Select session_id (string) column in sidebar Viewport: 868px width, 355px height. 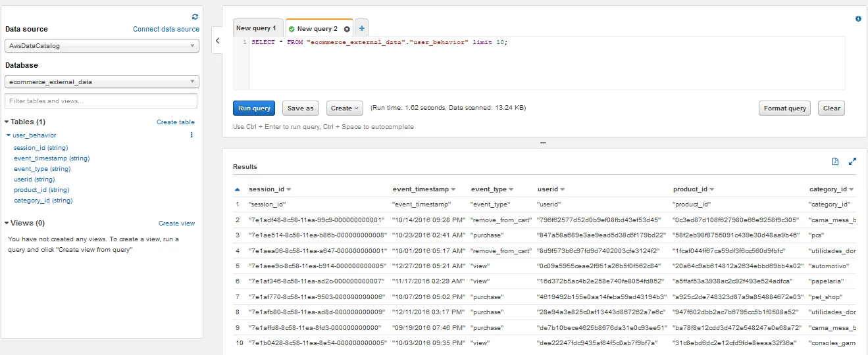[x=41, y=148]
